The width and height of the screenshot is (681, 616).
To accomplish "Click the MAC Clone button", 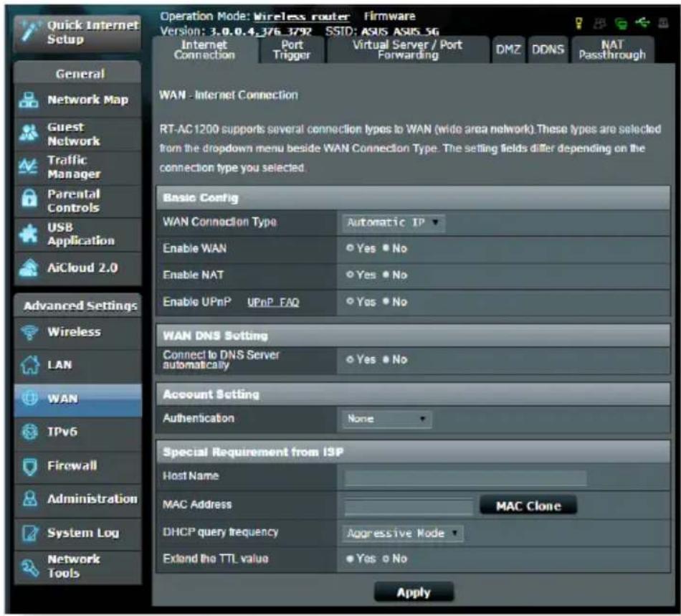I will [x=528, y=506].
